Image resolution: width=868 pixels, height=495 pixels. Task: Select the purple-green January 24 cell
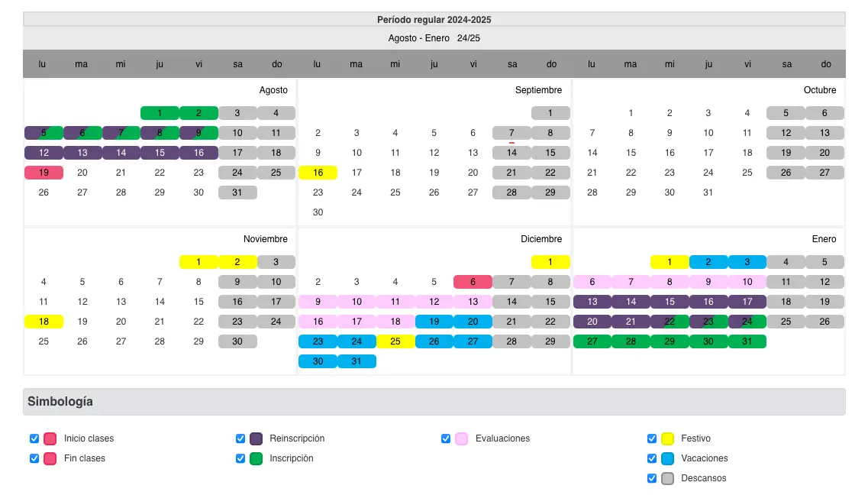click(747, 322)
